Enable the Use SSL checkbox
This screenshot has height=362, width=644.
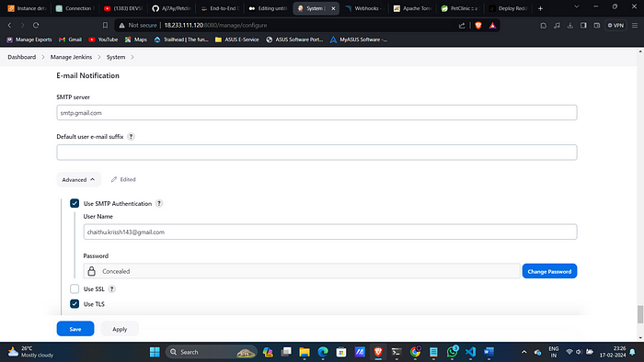pos(75,289)
